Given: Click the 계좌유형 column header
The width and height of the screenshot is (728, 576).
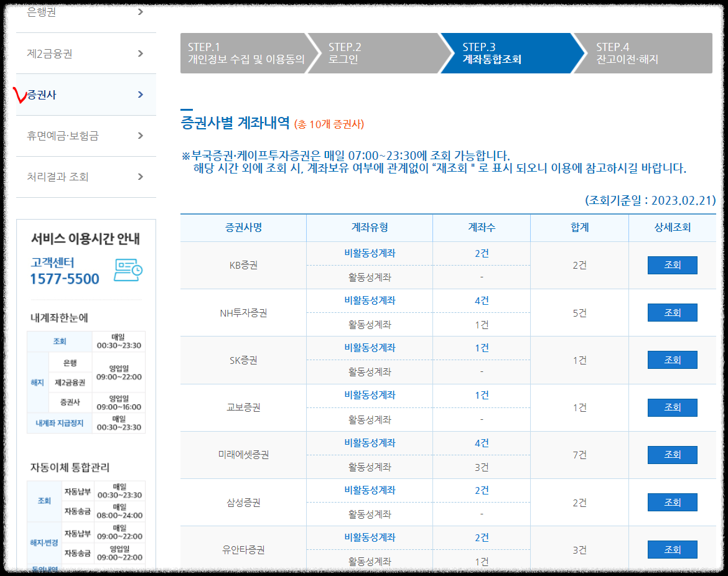Looking at the screenshot, I should tap(370, 228).
